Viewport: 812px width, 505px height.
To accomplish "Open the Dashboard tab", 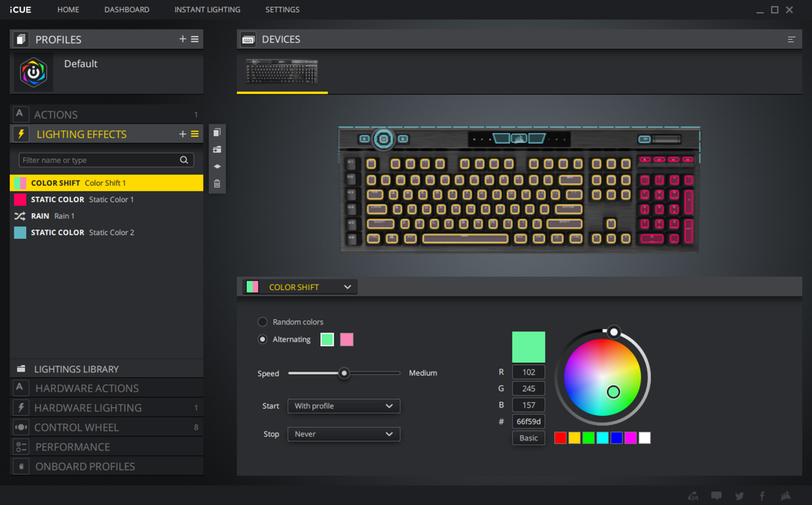I will [x=127, y=9].
